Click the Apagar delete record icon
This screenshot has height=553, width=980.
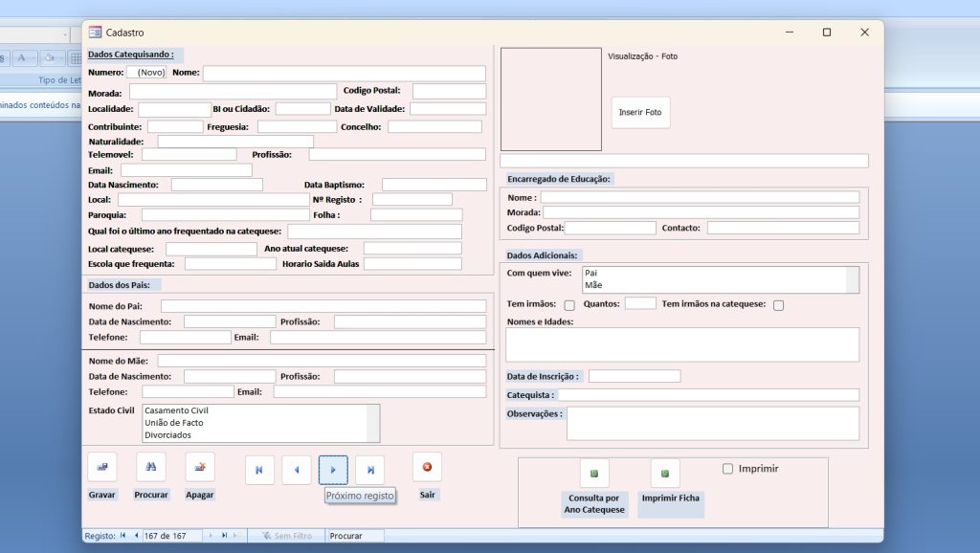[x=200, y=467]
